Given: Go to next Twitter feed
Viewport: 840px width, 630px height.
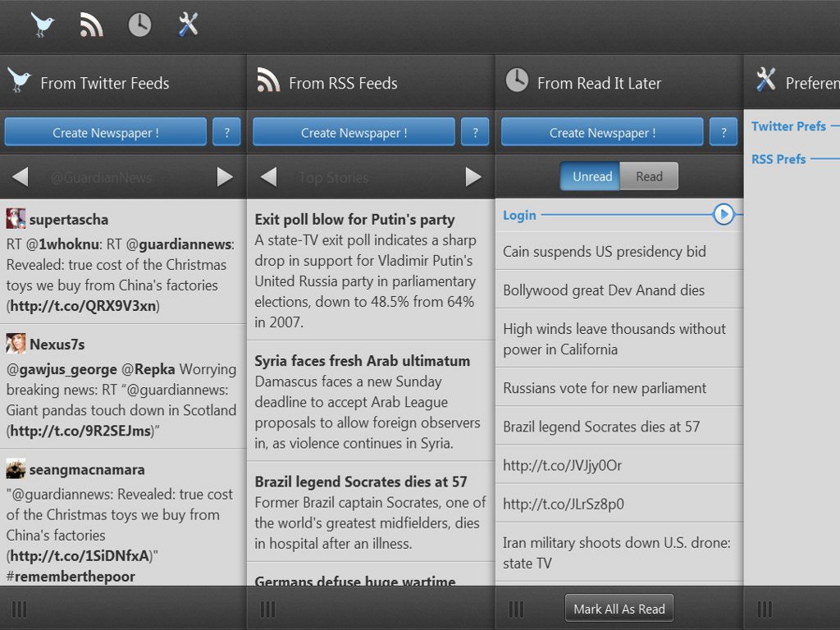Looking at the screenshot, I should click(x=225, y=176).
